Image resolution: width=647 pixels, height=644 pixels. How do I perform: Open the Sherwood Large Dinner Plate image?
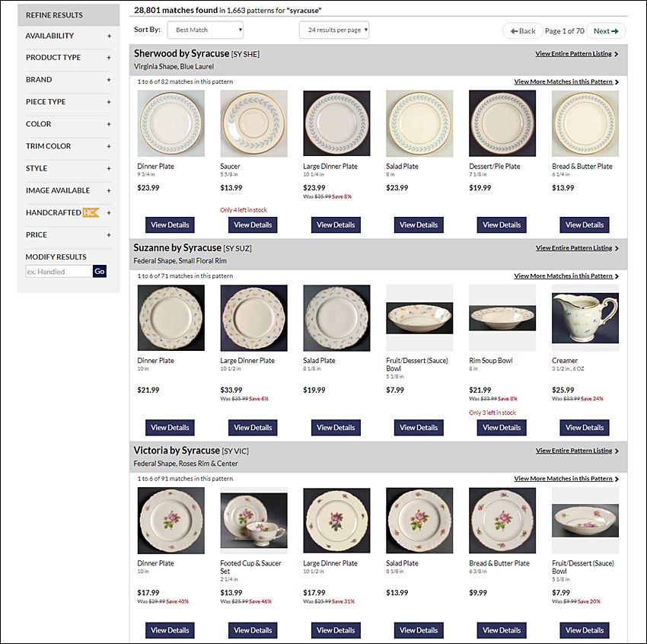[x=336, y=124]
